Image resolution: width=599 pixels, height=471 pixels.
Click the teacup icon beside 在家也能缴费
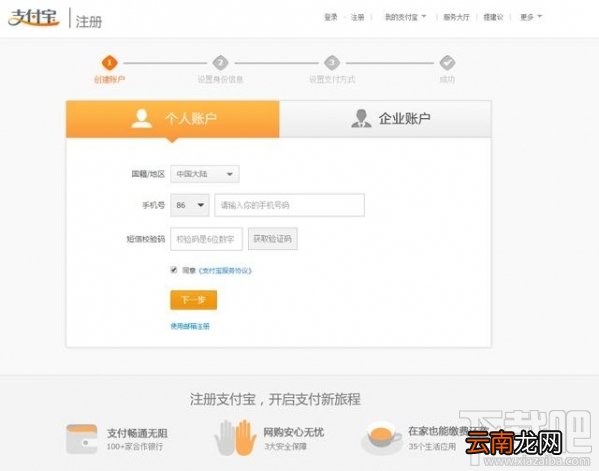click(x=381, y=438)
